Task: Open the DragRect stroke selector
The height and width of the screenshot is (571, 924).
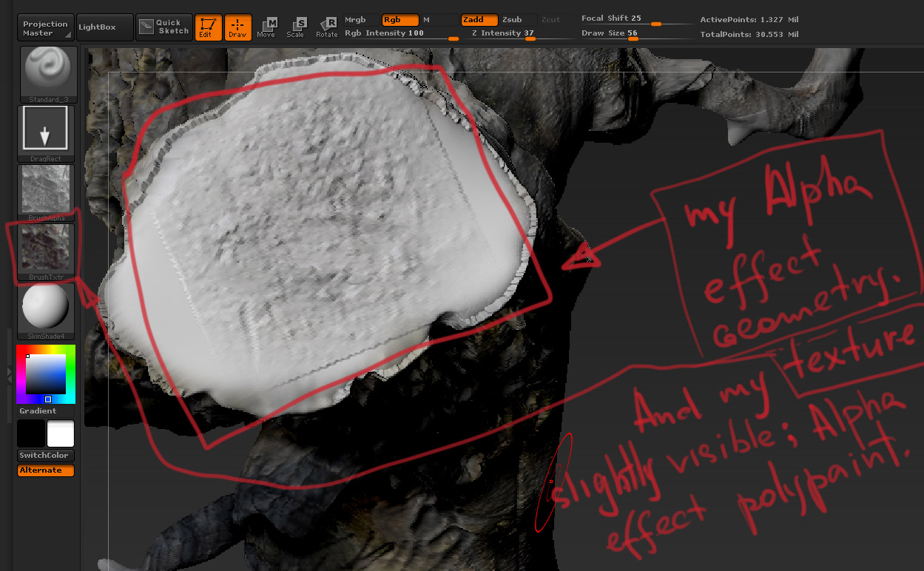Action: tap(45, 133)
